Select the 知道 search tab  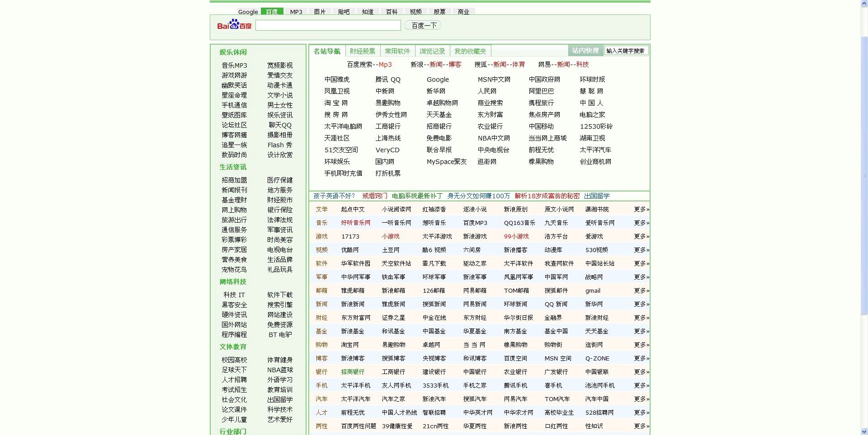368,12
